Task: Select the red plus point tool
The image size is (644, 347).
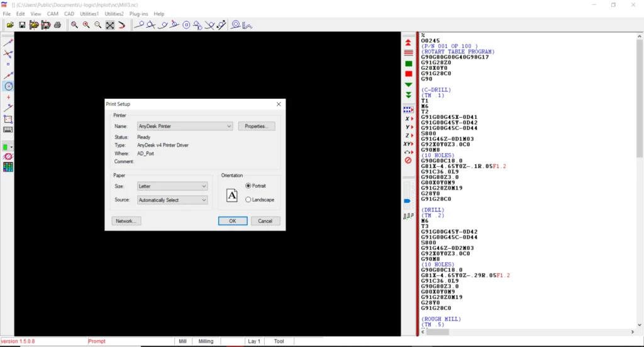Action: pyautogui.click(x=8, y=98)
